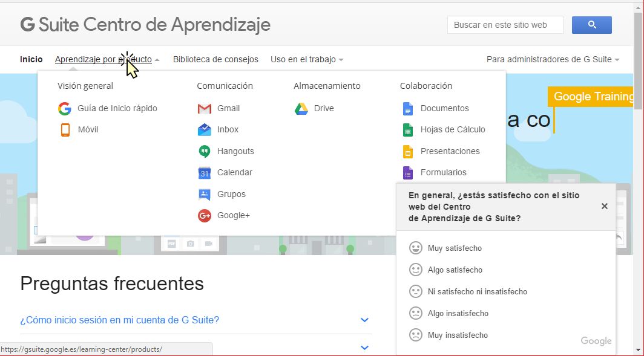Click the green Hangouts icon
The width and height of the screenshot is (644, 356).
tap(204, 151)
